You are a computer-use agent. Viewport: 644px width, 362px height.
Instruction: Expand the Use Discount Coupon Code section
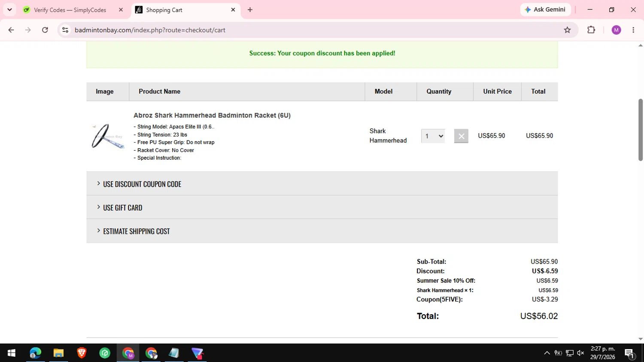click(322, 184)
